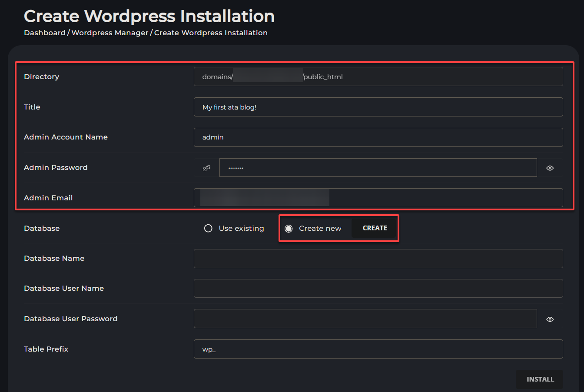
Task: Click the Create Wordpress Installation page heading
Action: [149, 17]
